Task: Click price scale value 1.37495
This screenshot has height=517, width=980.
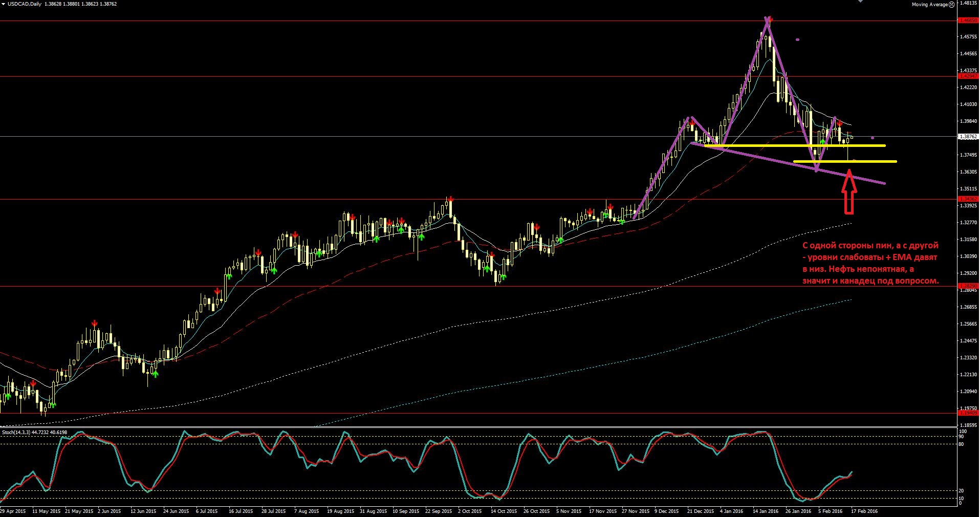Action: [968, 155]
